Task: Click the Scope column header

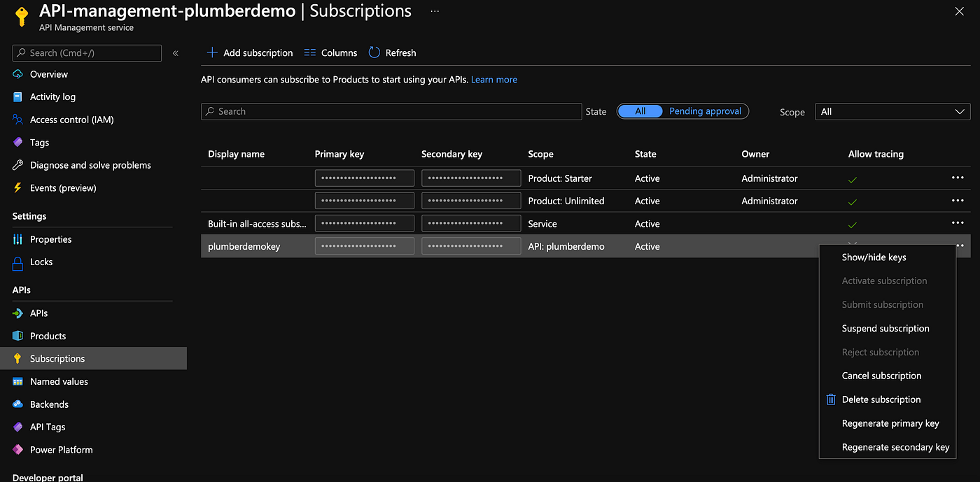Action: pyautogui.click(x=540, y=154)
